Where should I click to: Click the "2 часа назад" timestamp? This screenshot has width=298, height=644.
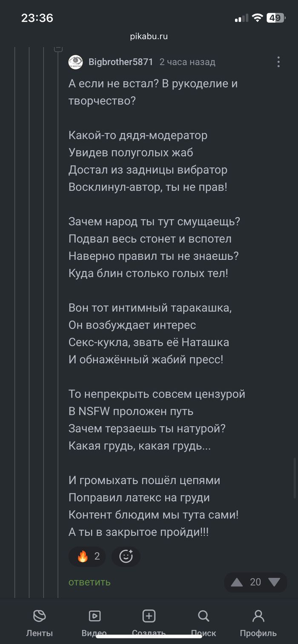[x=187, y=62]
